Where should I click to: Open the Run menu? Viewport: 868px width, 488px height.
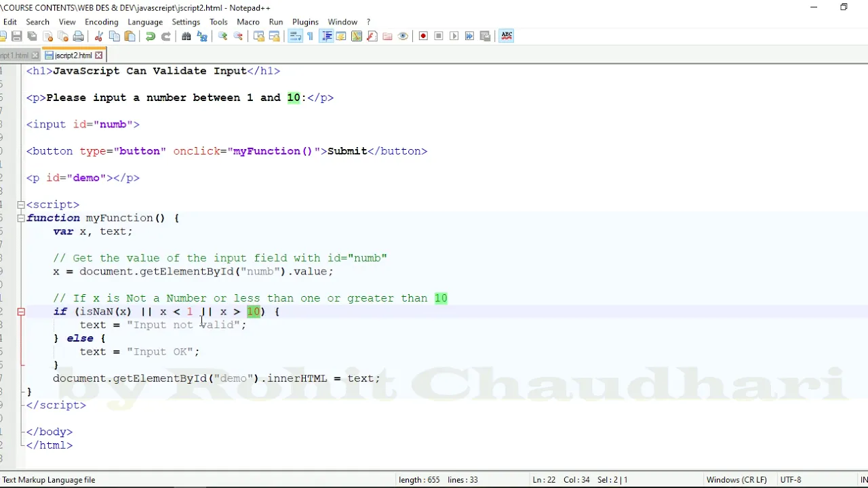point(276,22)
